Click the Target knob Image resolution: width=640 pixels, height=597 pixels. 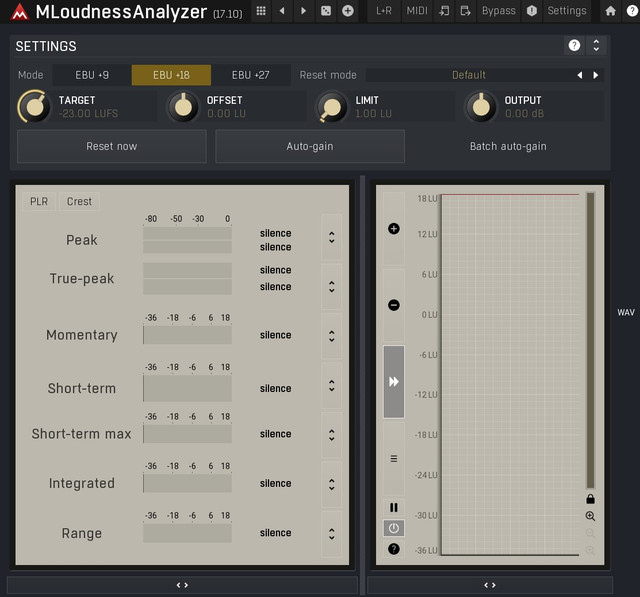[35, 107]
